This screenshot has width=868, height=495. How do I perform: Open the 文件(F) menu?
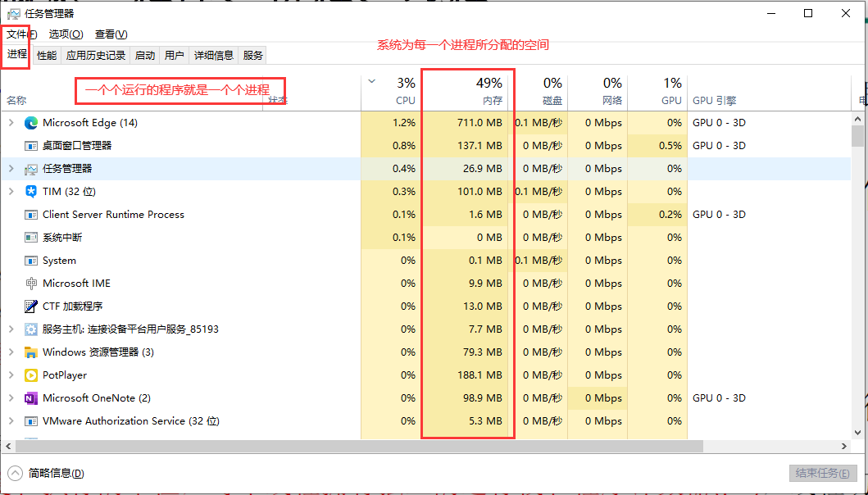coord(21,34)
